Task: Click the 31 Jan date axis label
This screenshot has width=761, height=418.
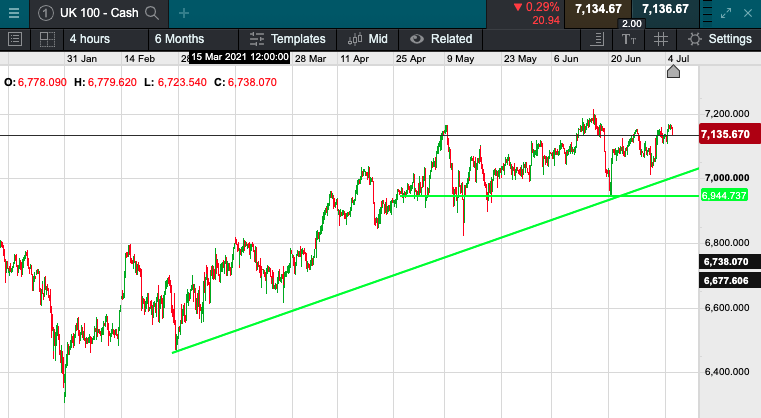Action: [x=82, y=59]
